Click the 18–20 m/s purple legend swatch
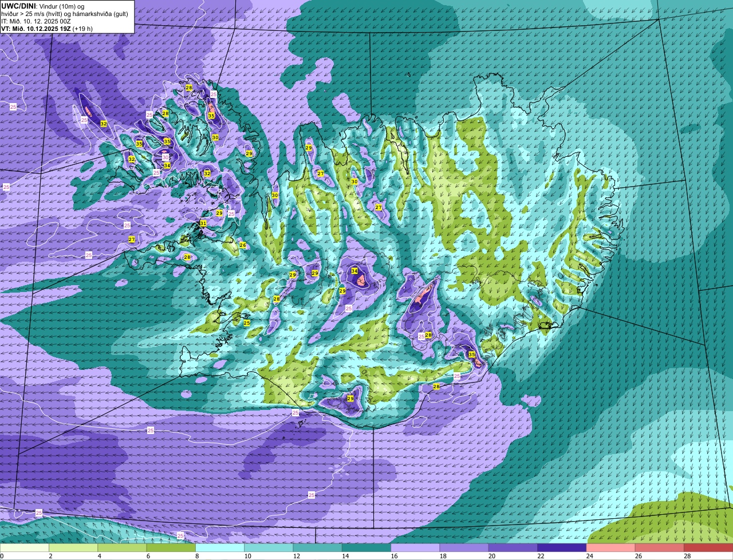The width and height of the screenshot is (733, 560). click(x=464, y=547)
